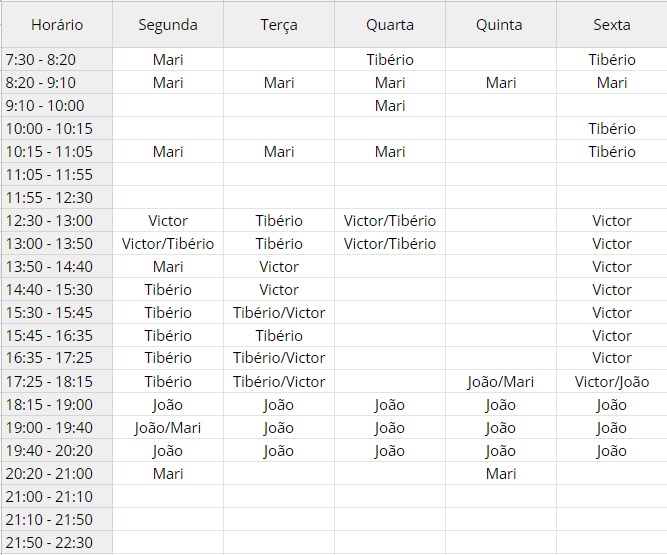
Task: Select the Horário header cell
Action: [x=57, y=25]
